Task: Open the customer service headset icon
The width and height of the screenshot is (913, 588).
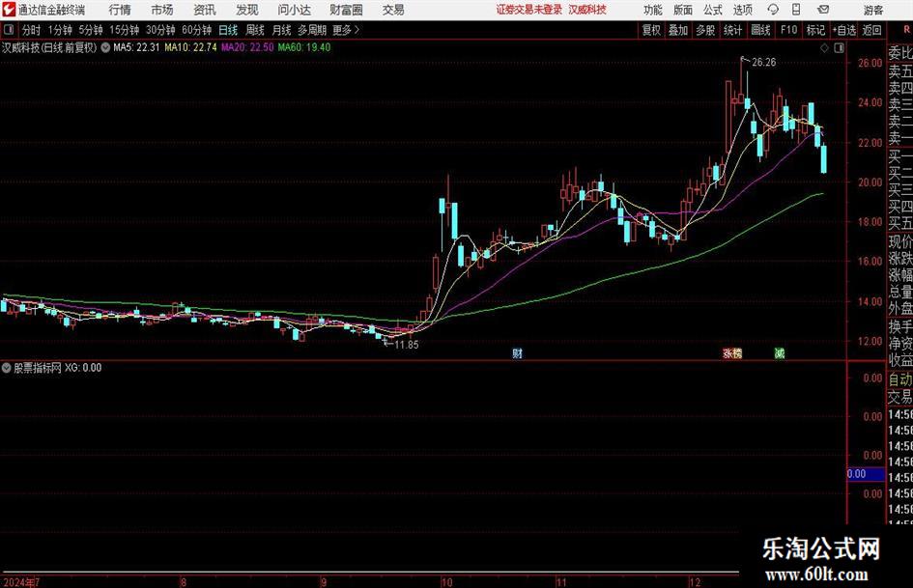Action: click(x=773, y=10)
